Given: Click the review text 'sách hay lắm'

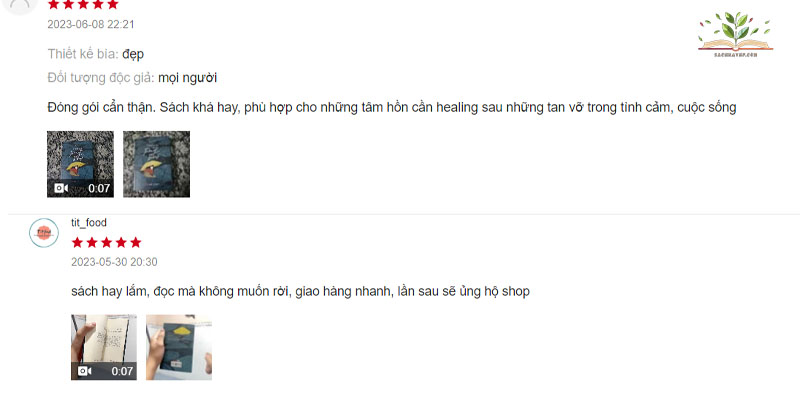Looking at the screenshot, I should coord(301,292).
